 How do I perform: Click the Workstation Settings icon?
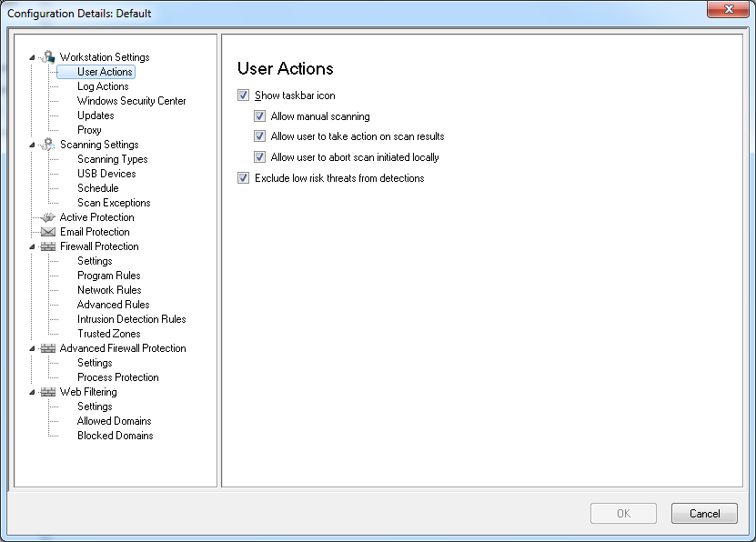coord(48,57)
